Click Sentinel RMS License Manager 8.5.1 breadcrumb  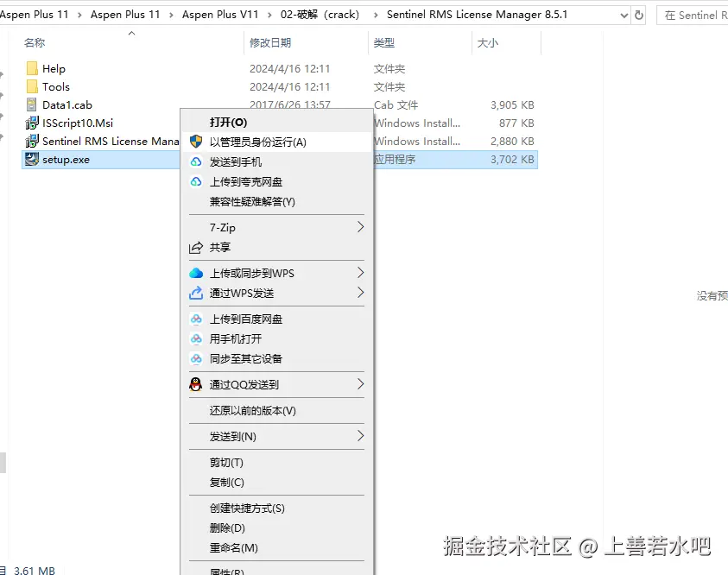[x=478, y=15]
